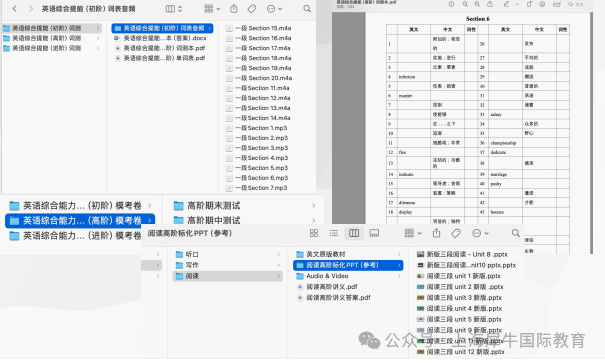The width and height of the screenshot is (605, 364).
Task: Go forward in the top Finder window
Action: click(x=31, y=8)
